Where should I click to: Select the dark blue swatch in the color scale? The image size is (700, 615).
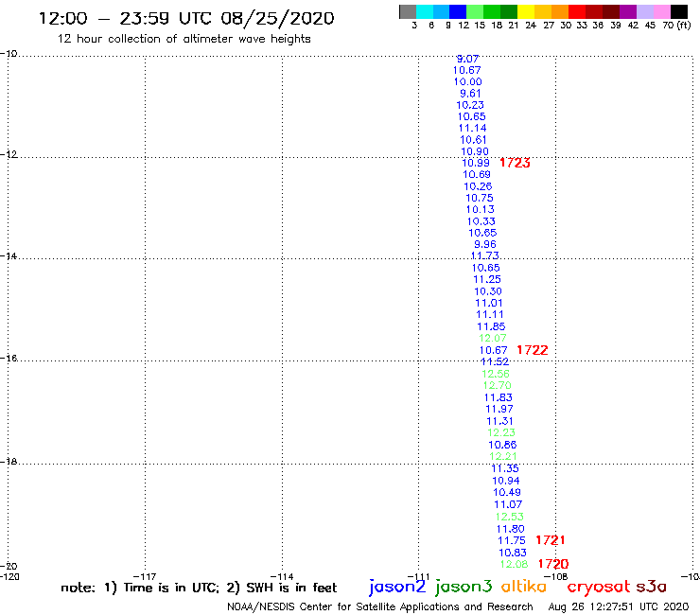point(458,12)
